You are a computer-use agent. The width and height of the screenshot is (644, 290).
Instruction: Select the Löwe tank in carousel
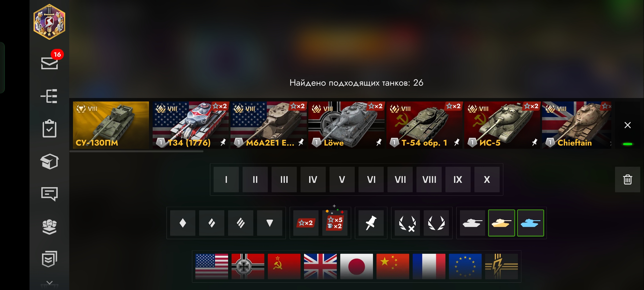pyautogui.click(x=346, y=125)
